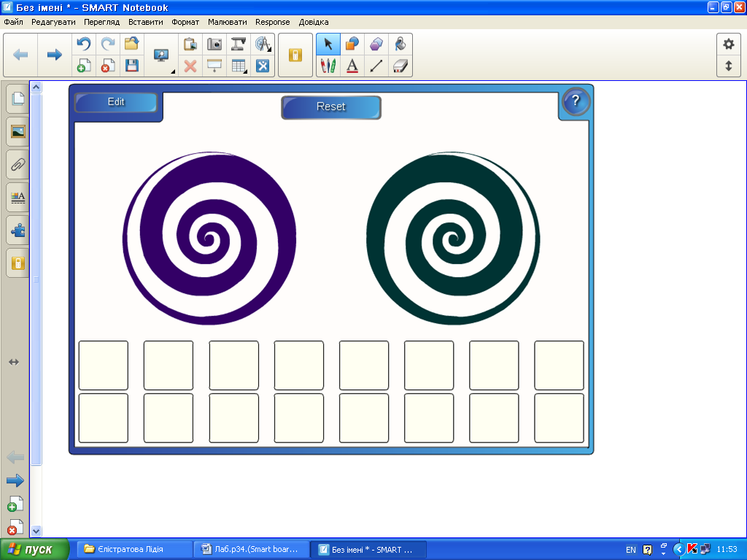Click the Reset button

(x=331, y=106)
